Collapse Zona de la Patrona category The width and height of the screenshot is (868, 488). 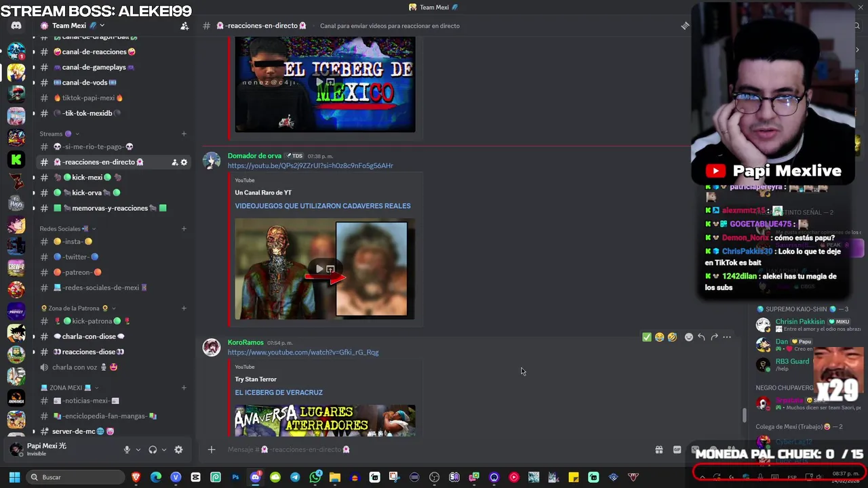coord(78,308)
